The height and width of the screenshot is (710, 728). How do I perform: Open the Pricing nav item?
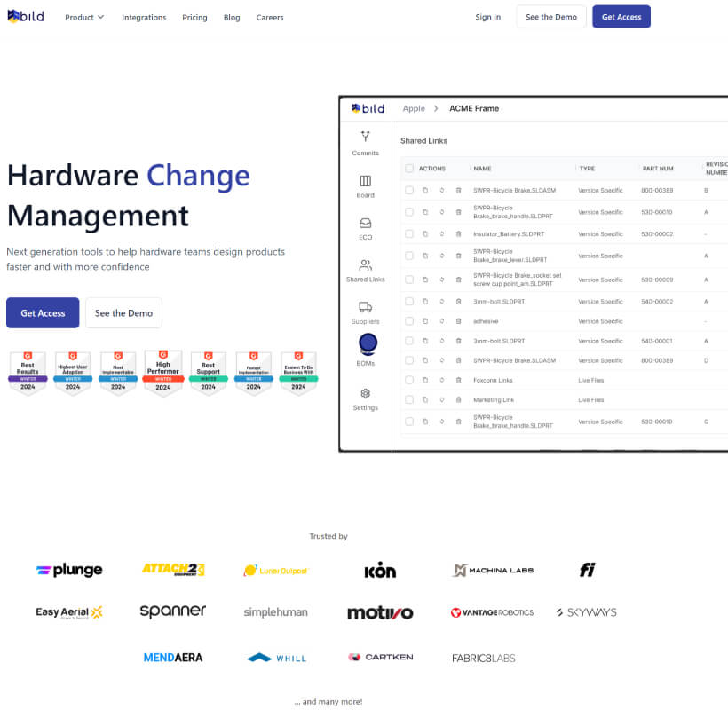point(194,17)
